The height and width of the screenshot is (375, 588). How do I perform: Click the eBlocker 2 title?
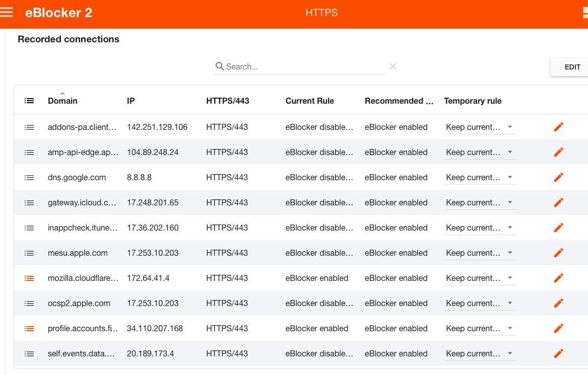pos(59,13)
